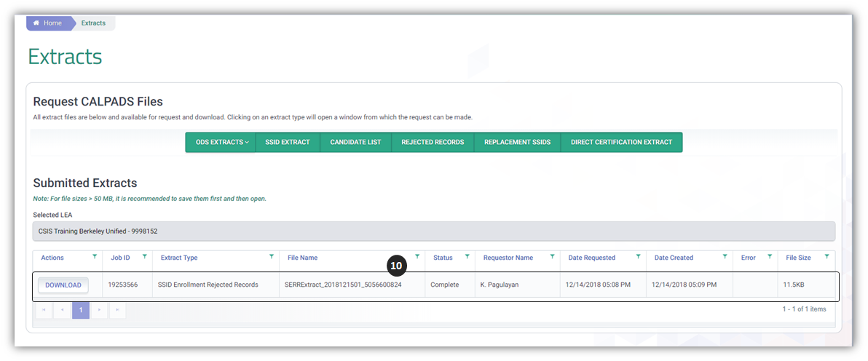Click the File Size filter icon
Screen dimensions: 868x361
click(x=826, y=257)
